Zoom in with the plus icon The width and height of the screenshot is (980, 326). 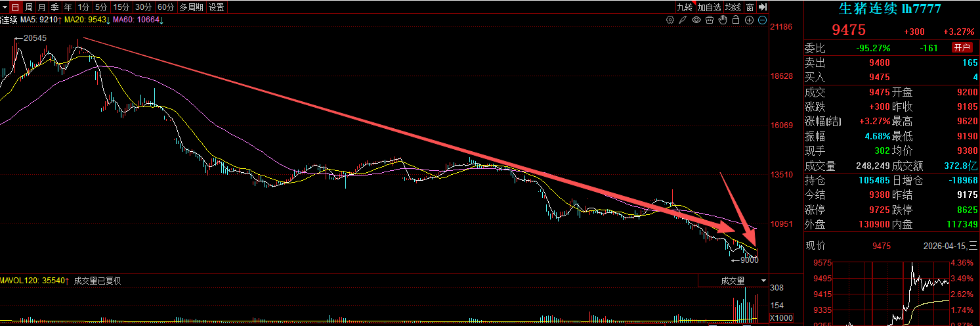coord(750,20)
